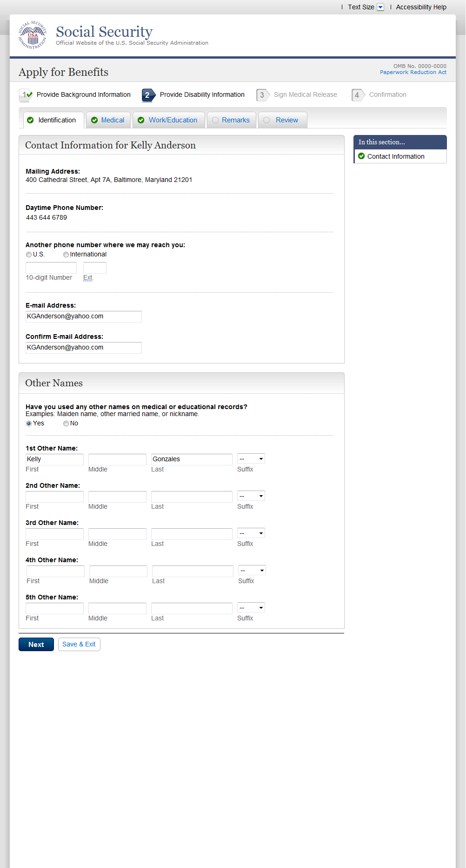Screen dimensions: 466x868
Task: Select the U.S. phone radio button
Action: click(29, 255)
